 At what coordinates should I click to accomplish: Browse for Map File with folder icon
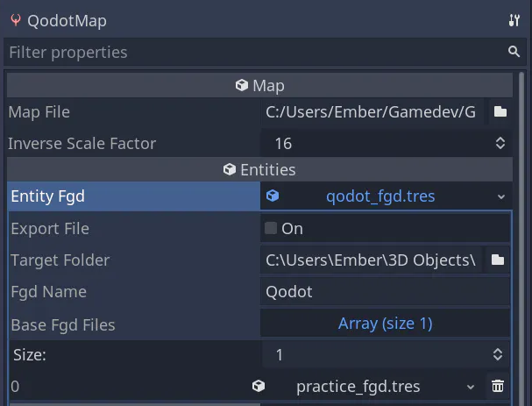[x=500, y=111]
